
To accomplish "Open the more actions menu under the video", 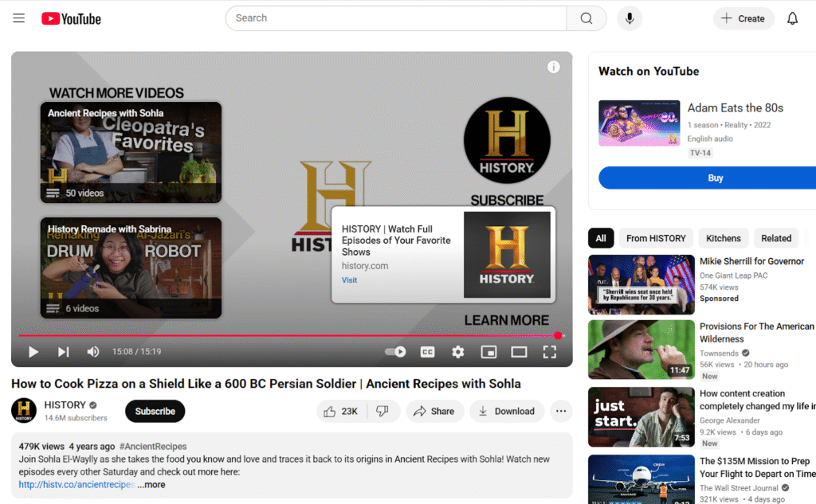I will (561, 411).
